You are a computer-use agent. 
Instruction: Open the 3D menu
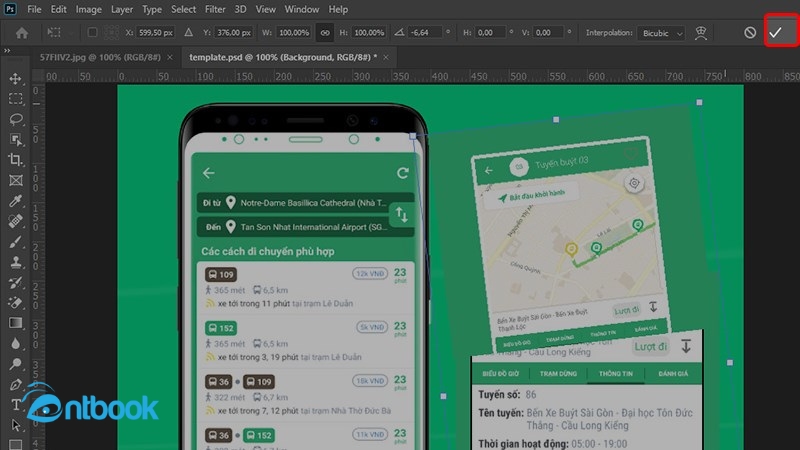click(240, 9)
